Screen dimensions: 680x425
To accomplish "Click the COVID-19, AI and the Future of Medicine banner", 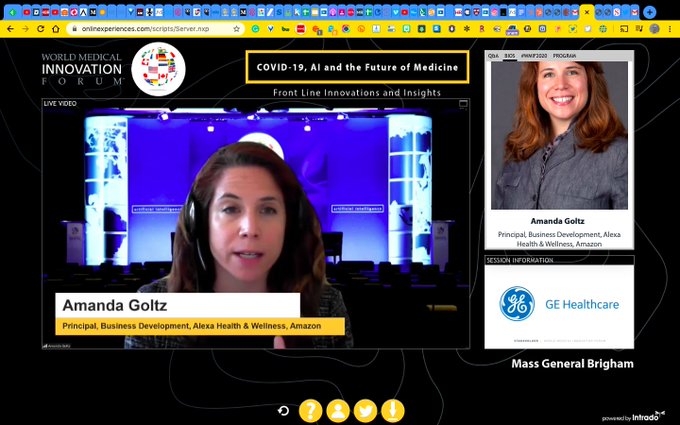I will coord(357,67).
